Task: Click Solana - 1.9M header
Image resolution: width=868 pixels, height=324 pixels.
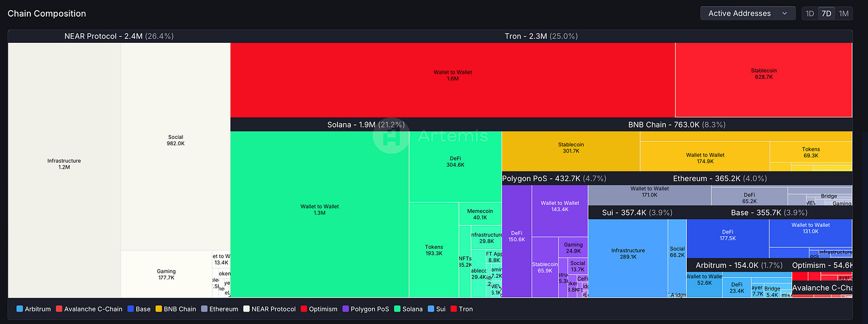Action: pyautogui.click(x=366, y=124)
